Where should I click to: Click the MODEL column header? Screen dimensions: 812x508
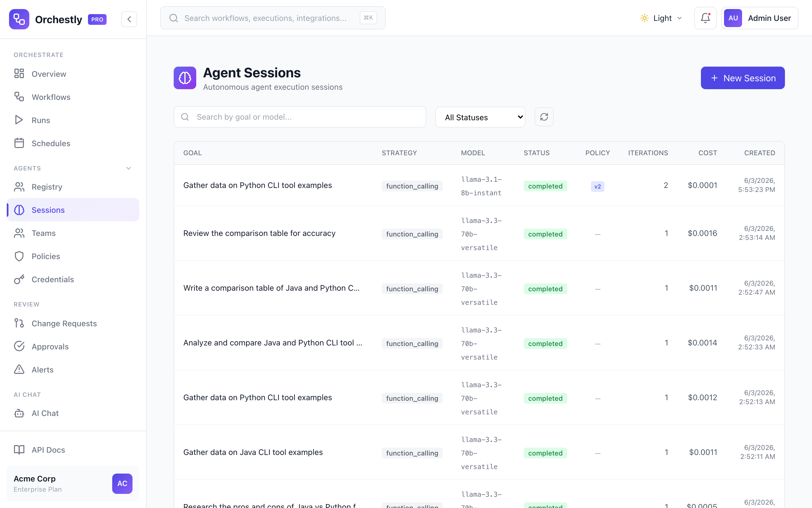point(473,153)
